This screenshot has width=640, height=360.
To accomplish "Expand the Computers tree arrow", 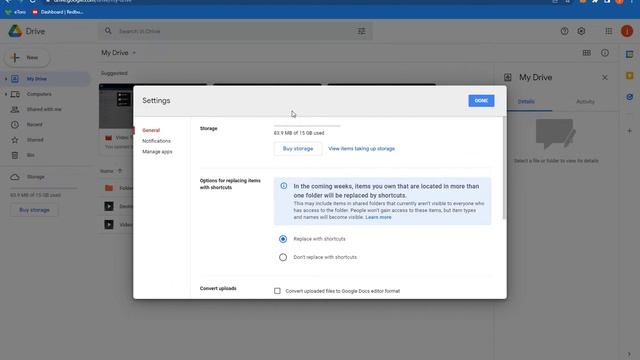I will tap(6, 94).
